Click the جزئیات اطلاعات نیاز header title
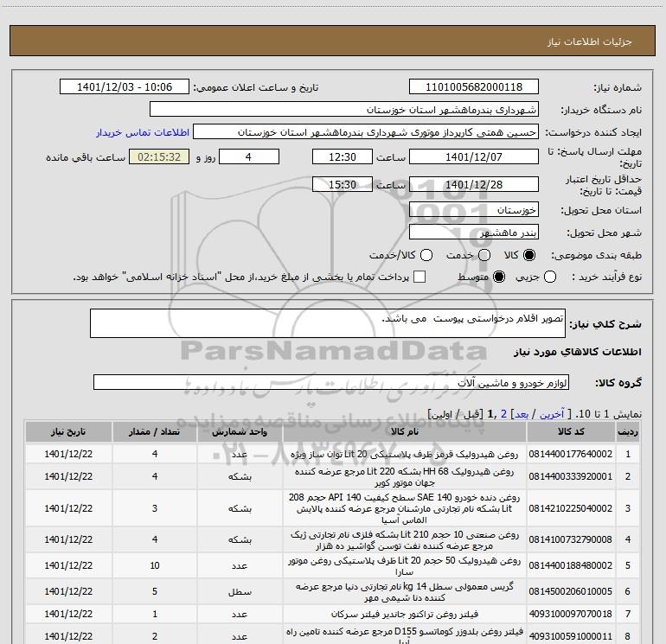Image resolution: width=666 pixels, height=644 pixels. pyautogui.click(x=590, y=41)
